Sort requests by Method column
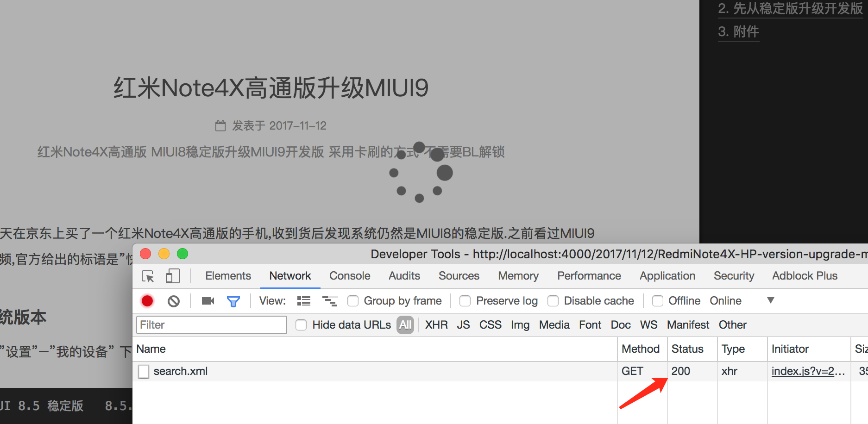 point(642,349)
